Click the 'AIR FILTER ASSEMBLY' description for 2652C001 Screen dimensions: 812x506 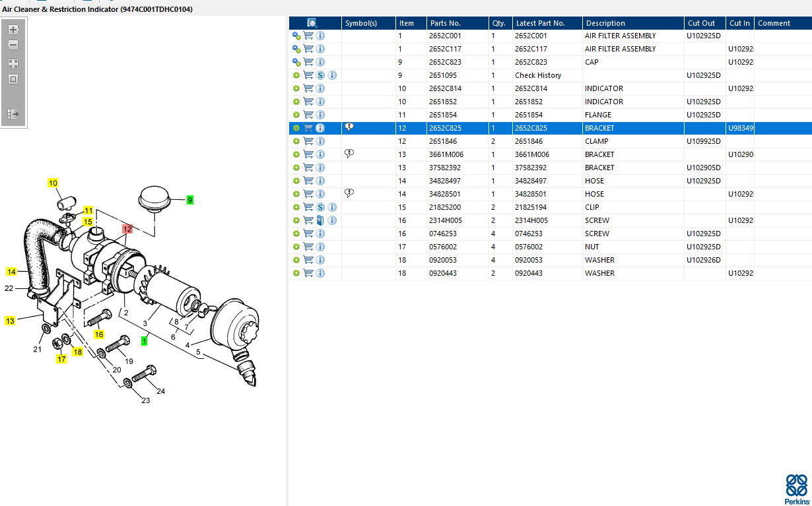(621, 36)
